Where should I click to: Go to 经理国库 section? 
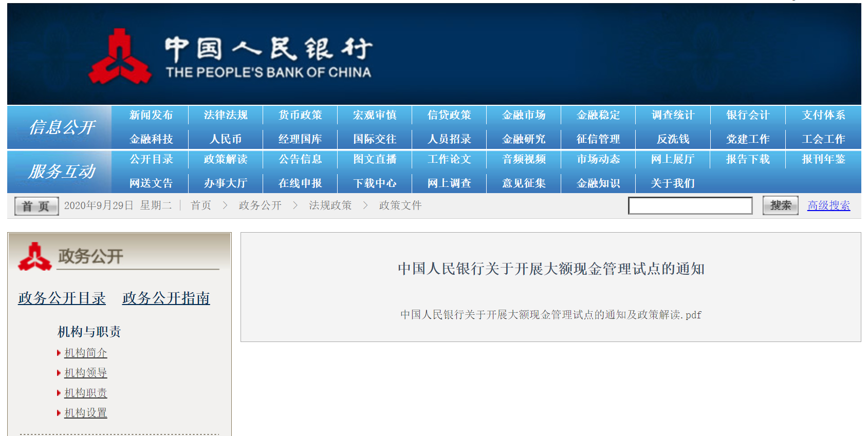click(x=300, y=139)
